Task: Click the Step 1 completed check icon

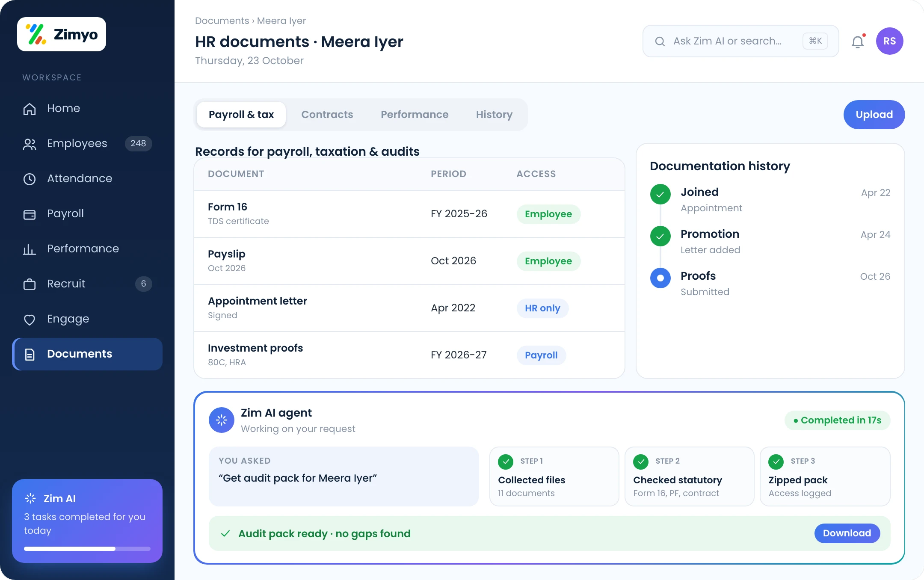Action: click(x=506, y=462)
